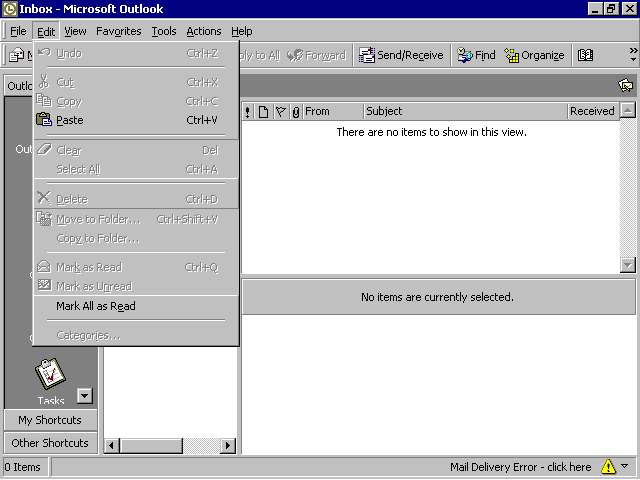Click the Outlook title bar icon
Image resolution: width=640 pixels, height=480 pixels.
pyautogui.click(x=10, y=9)
